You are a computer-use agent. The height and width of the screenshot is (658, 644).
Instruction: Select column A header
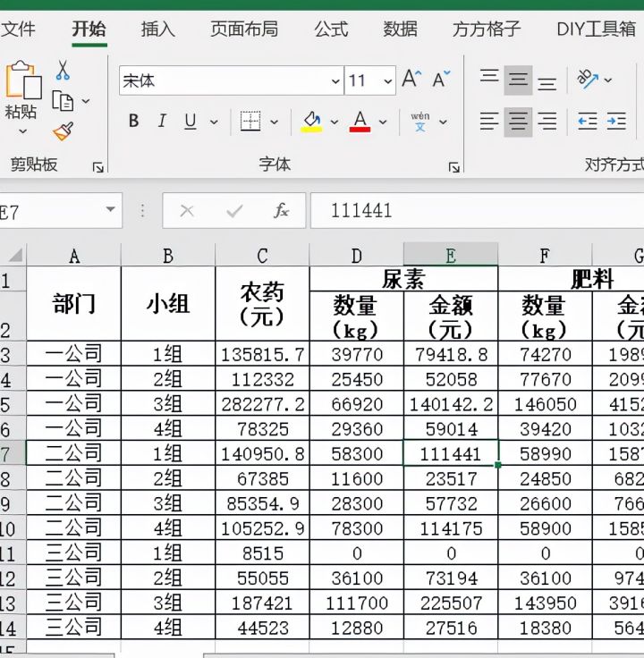coord(74,255)
